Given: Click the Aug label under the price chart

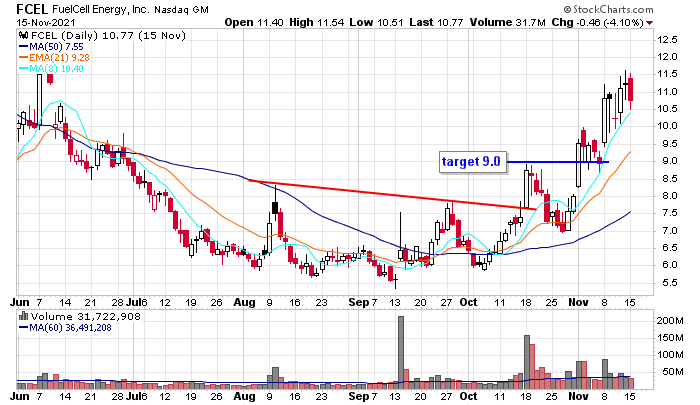Looking at the screenshot, I should 244,303.
